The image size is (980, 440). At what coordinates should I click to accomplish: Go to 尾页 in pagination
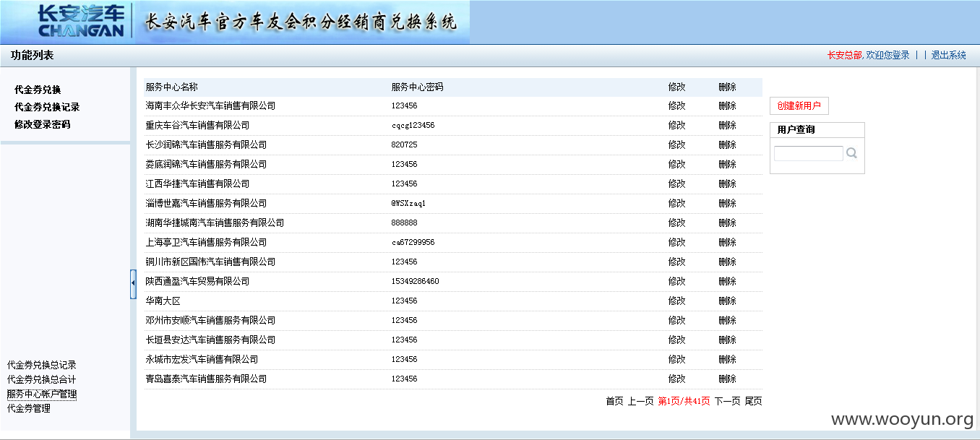(x=753, y=401)
